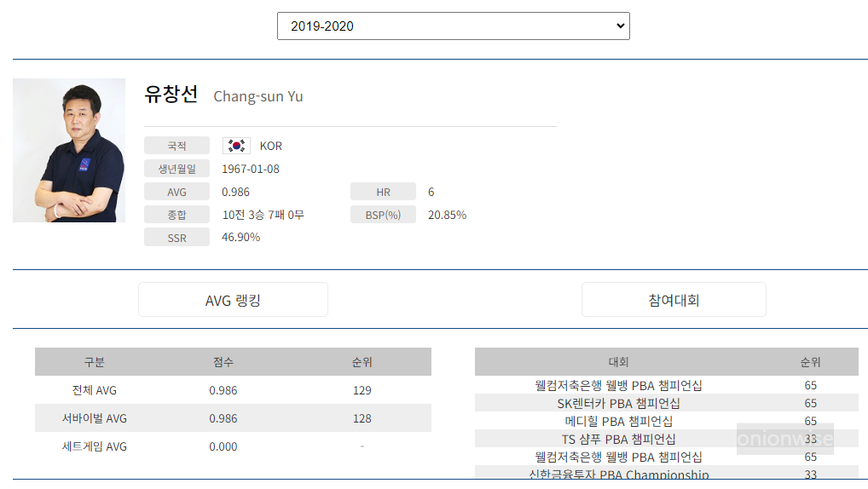This screenshot has height=489, width=868.
Task: Click the 대회 column header
Action: point(618,362)
